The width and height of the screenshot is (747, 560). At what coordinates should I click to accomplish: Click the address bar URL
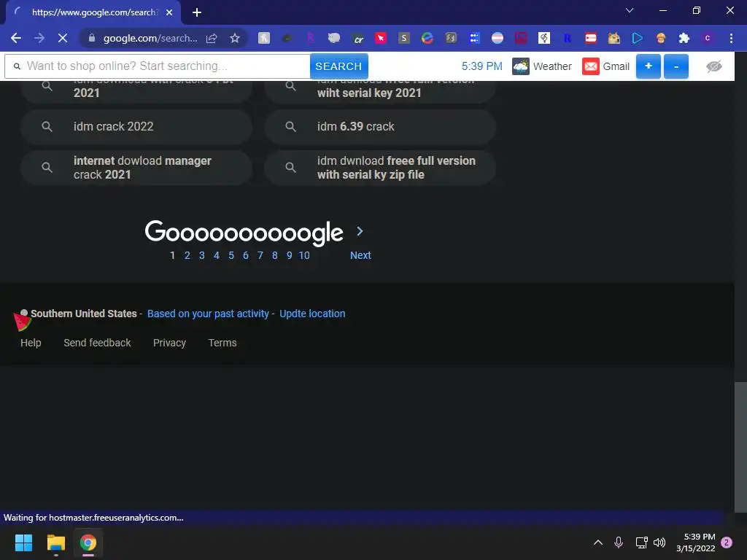pyautogui.click(x=150, y=38)
